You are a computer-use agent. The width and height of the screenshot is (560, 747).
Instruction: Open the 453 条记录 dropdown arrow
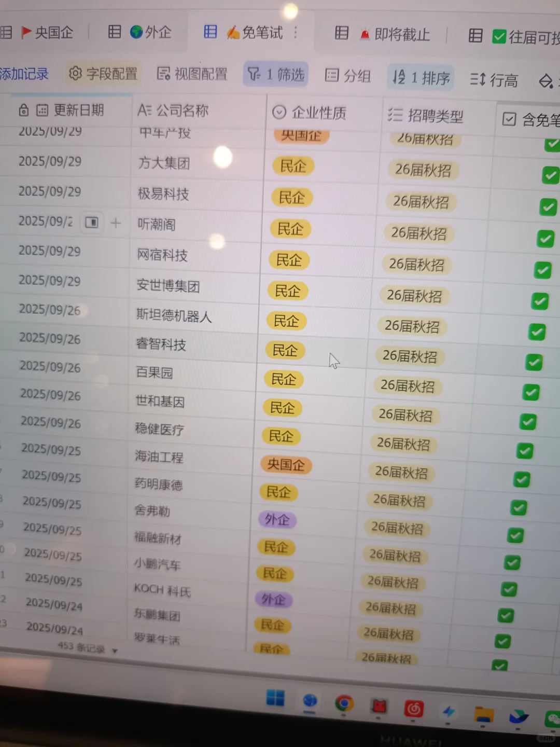coord(115,651)
